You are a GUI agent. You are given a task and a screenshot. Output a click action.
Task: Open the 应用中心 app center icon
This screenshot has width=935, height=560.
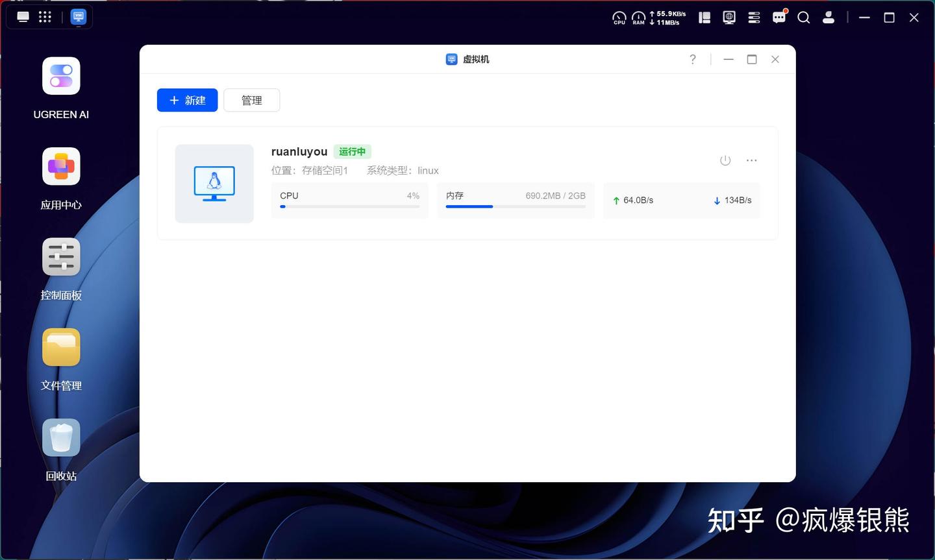(x=61, y=166)
